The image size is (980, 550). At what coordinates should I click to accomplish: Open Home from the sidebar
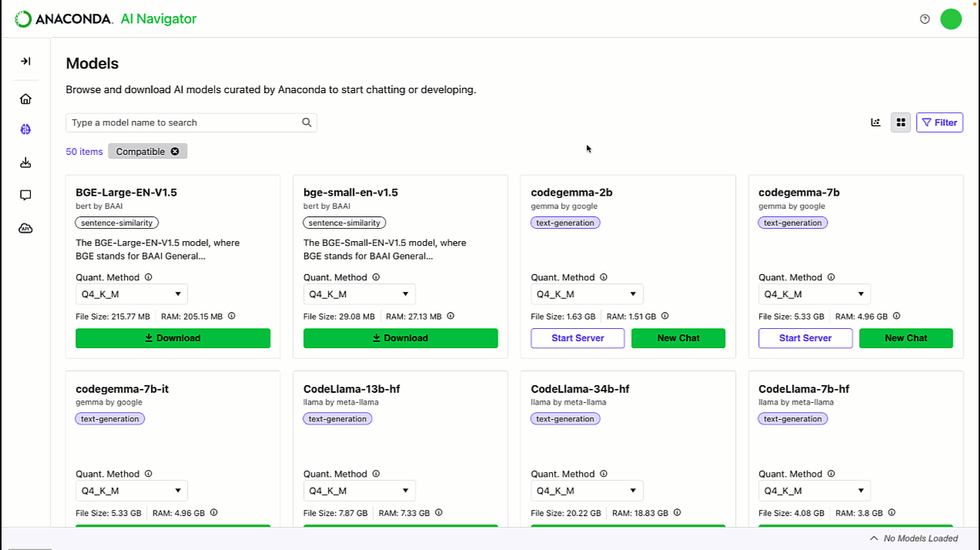click(25, 99)
